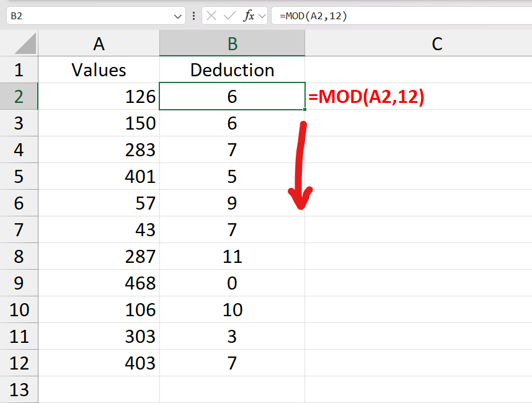
Task: Select Deduction value 0 beside 468
Action: (232, 283)
